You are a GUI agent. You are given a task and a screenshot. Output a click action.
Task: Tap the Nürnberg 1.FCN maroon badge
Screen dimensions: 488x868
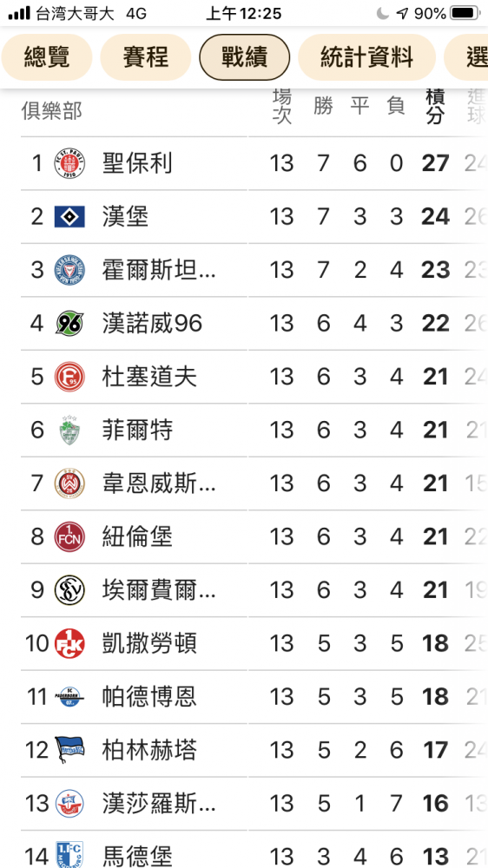[69, 537]
